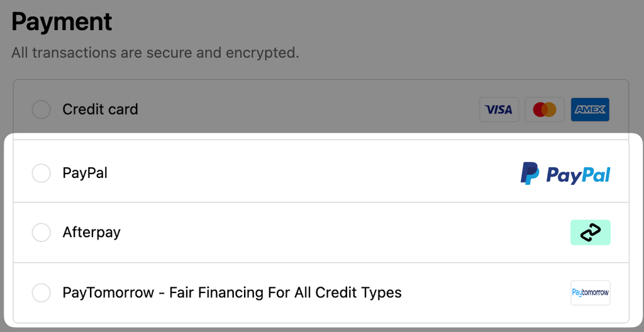Select the Credit card radio button
The image size is (644, 332).
click(x=42, y=109)
